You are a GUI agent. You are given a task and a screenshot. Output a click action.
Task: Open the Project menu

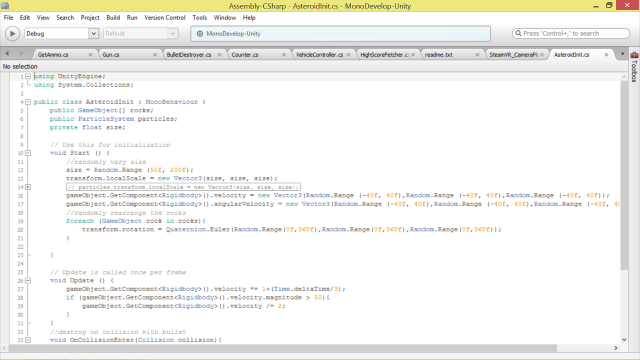click(90, 18)
